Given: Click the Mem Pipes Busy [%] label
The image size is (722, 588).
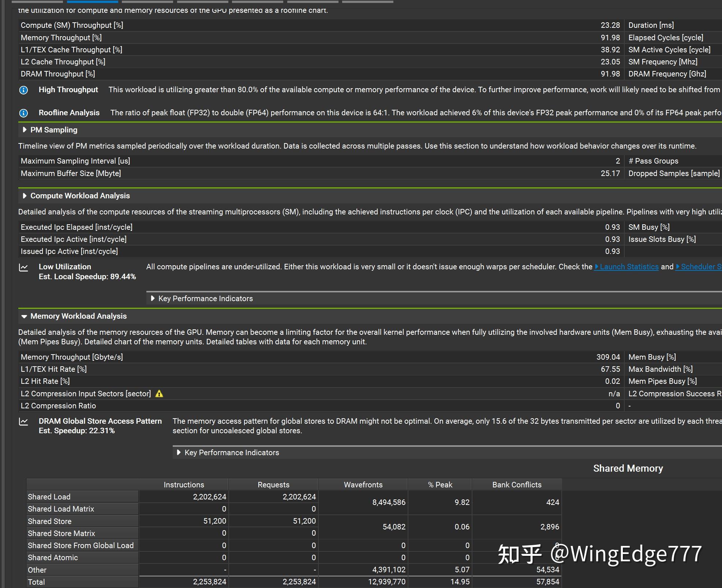Looking at the screenshot, I should (x=662, y=381).
